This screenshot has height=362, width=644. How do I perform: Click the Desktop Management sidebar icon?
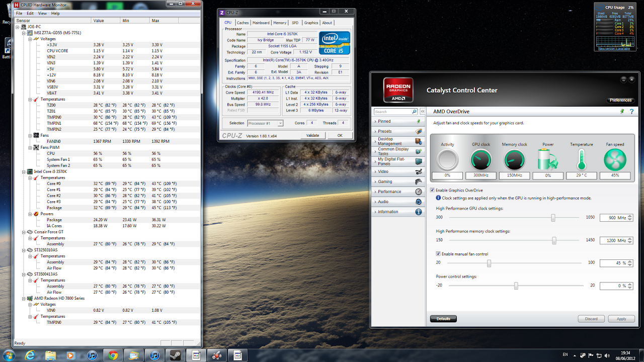(x=419, y=141)
